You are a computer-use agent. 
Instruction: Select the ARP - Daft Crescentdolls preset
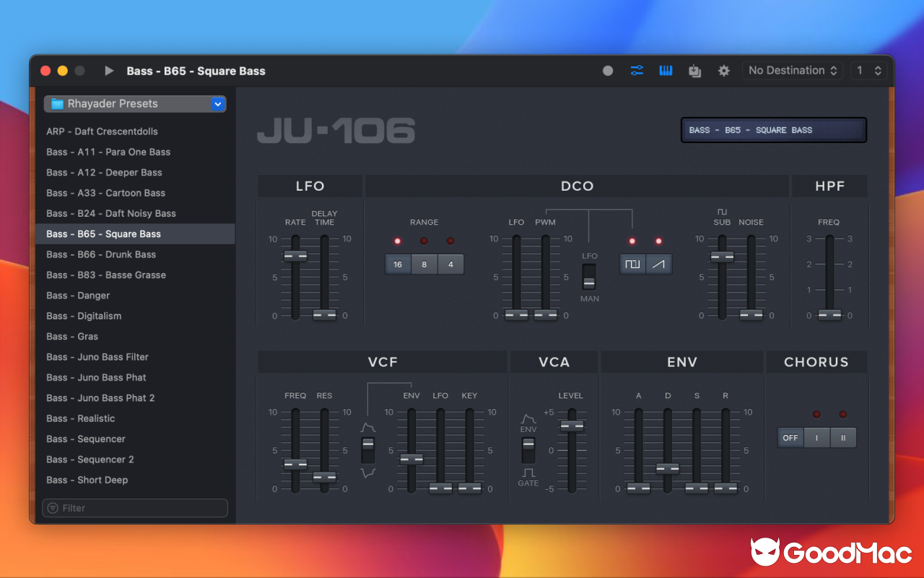(x=101, y=131)
